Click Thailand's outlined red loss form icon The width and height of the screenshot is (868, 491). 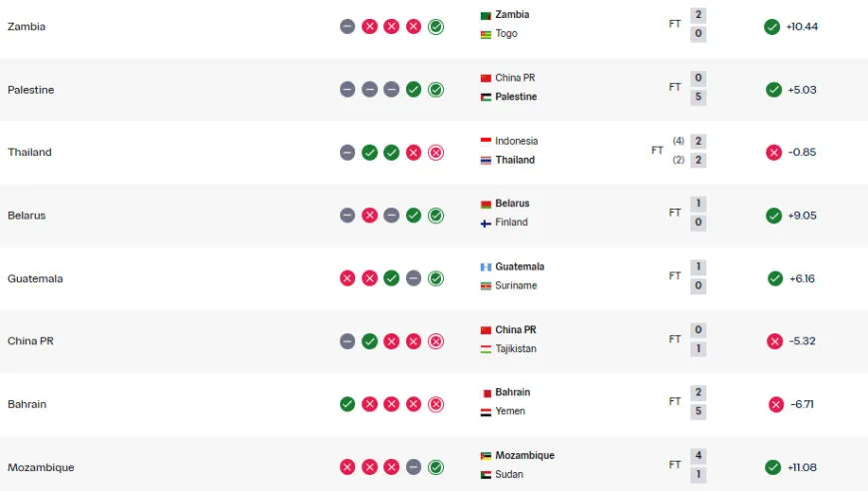pos(436,153)
